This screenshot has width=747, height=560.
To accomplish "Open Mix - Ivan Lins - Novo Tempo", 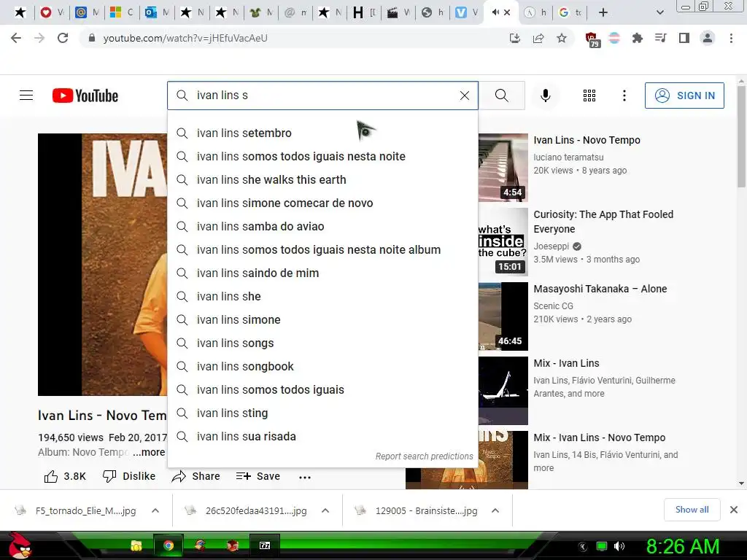I will (x=600, y=437).
